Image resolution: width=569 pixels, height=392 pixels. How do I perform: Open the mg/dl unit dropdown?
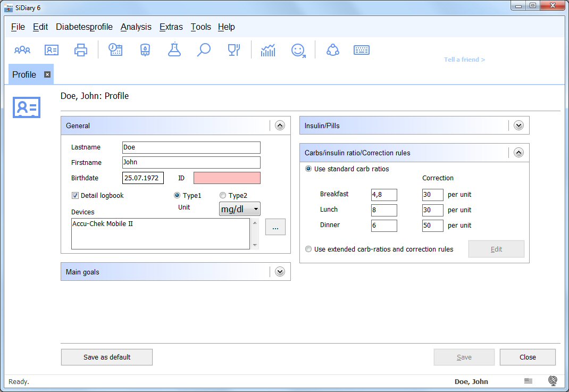tap(240, 209)
